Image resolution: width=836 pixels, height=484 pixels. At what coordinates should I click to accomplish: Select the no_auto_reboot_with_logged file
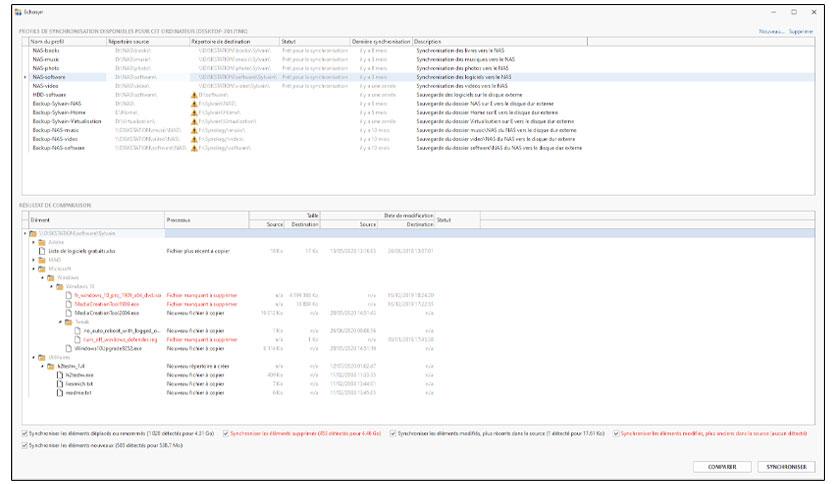point(122,331)
